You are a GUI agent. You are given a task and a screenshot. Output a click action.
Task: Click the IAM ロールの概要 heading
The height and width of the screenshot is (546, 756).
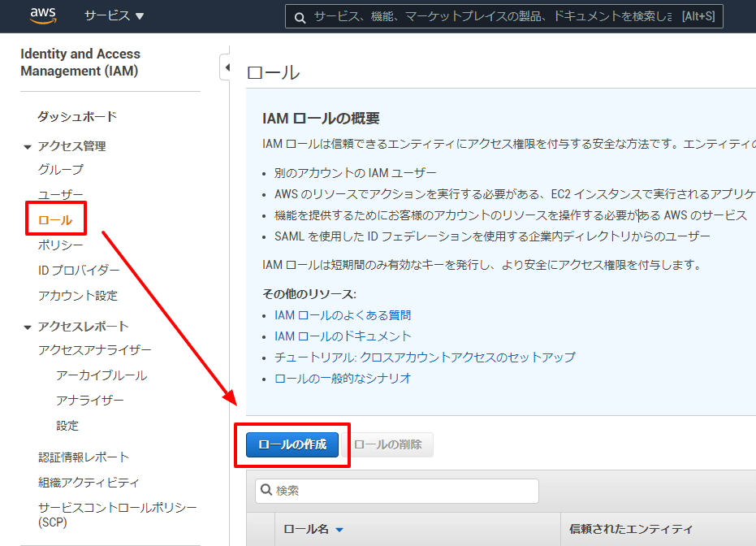(321, 118)
